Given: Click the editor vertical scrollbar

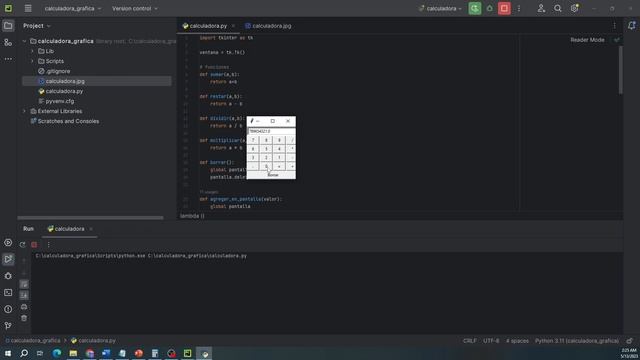Looking at the screenshot, I should tap(620, 69).
